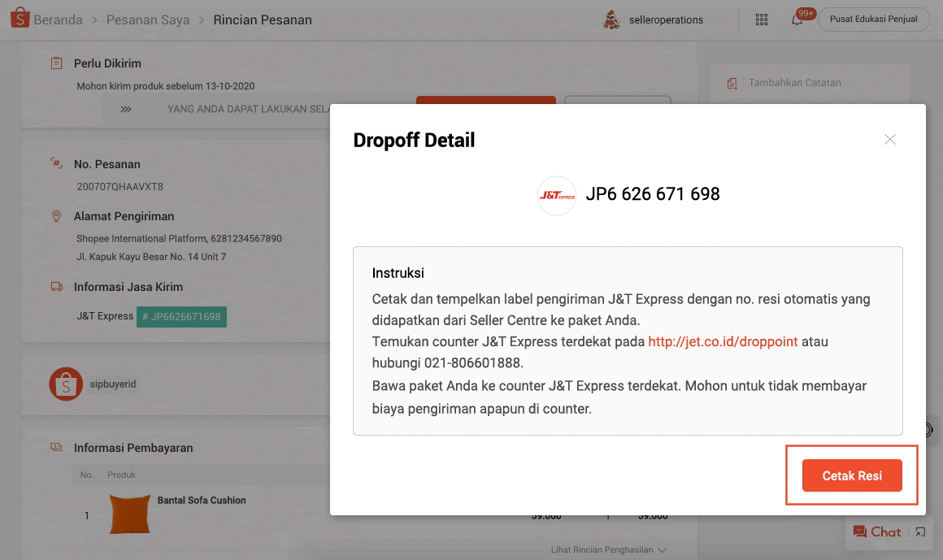Click the selleroperations account avatar

[x=611, y=20]
